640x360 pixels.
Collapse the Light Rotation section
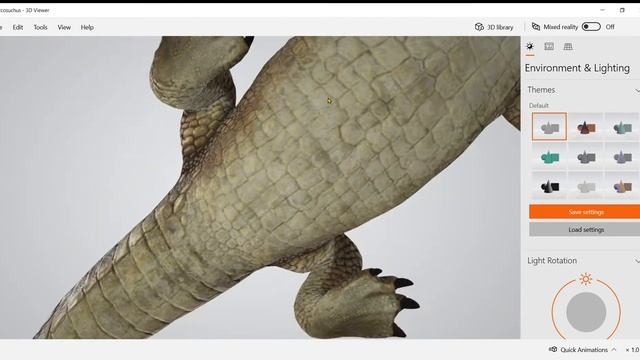tap(637, 261)
